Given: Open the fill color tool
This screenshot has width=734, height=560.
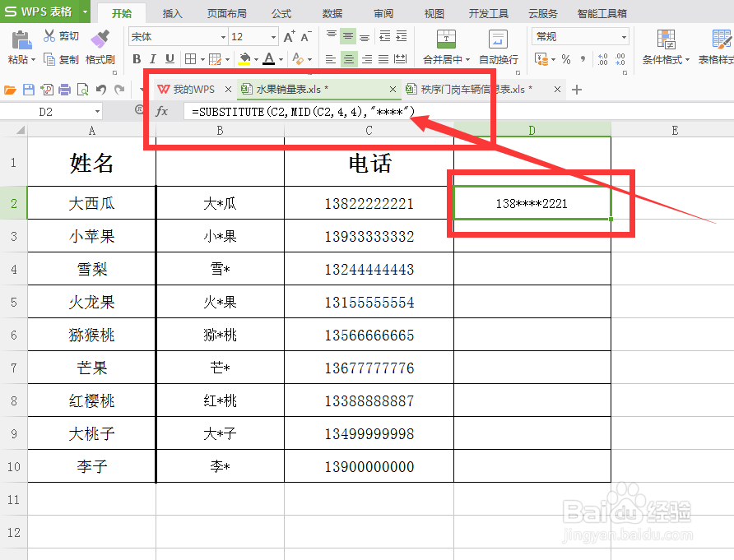Looking at the screenshot, I should coord(245,59).
